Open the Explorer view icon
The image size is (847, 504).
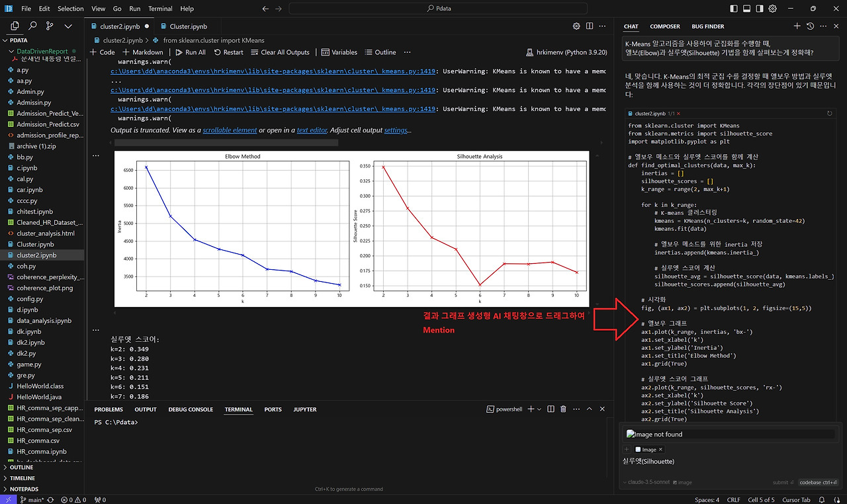coord(15,26)
